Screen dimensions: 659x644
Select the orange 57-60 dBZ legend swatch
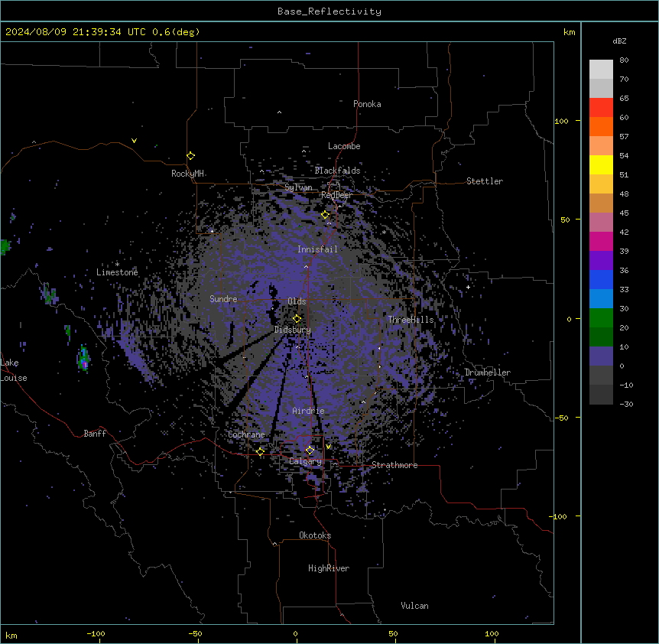coord(601,127)
